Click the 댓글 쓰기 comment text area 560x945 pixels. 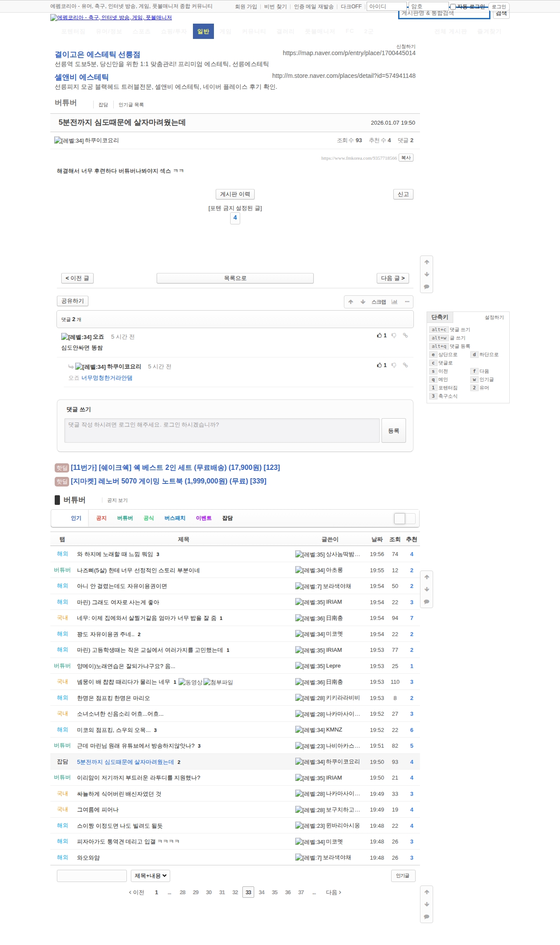[222, 430]
